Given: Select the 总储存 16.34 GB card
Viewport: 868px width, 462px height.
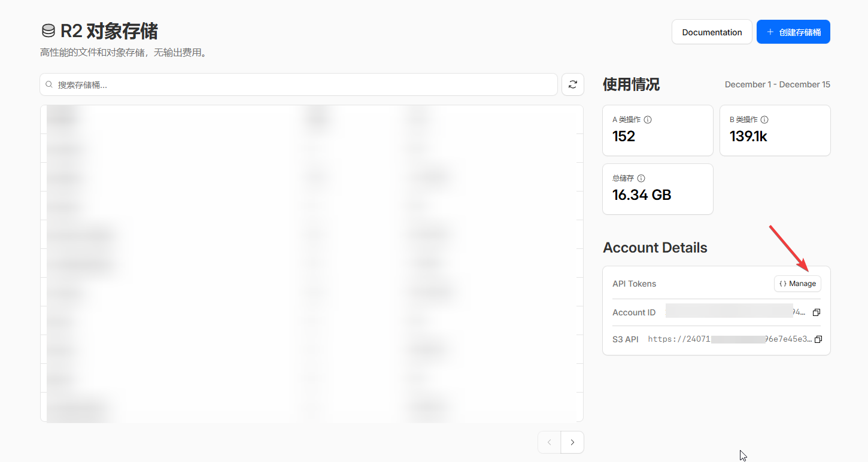Looking at the screenshot, I should coord(657,189).
